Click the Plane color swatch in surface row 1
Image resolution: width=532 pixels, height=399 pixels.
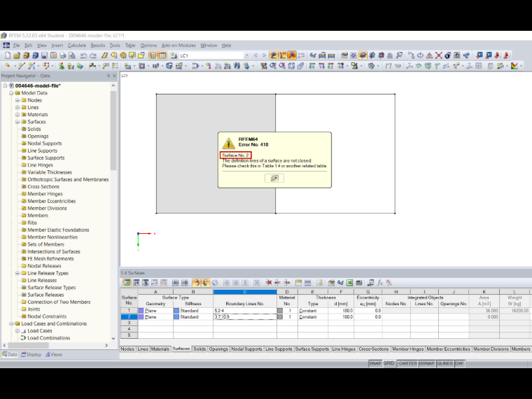pos(141,310)
